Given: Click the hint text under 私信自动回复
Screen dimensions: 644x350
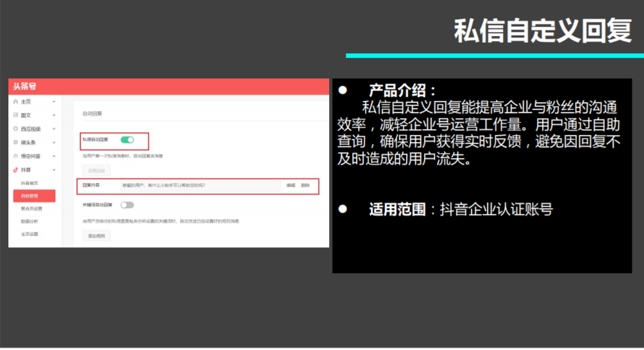Looking at the screenshot, I should 123,156.
